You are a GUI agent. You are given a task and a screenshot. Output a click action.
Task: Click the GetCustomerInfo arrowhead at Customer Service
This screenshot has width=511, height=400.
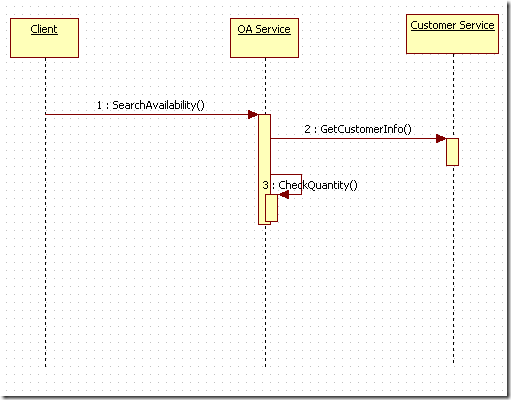pyautogui.click(x=441, y=139)
